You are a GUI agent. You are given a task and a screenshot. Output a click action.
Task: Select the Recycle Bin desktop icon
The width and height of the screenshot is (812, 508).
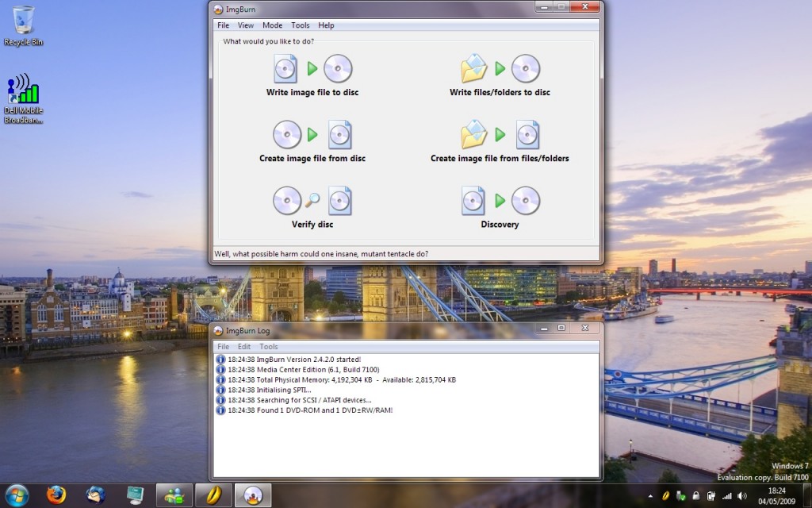[23, 26]
